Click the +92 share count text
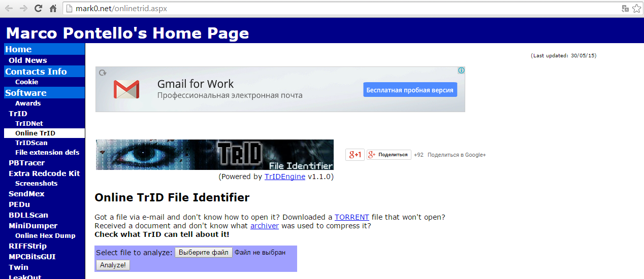Screen dimensions: 644x279 [x=418, y=155]
